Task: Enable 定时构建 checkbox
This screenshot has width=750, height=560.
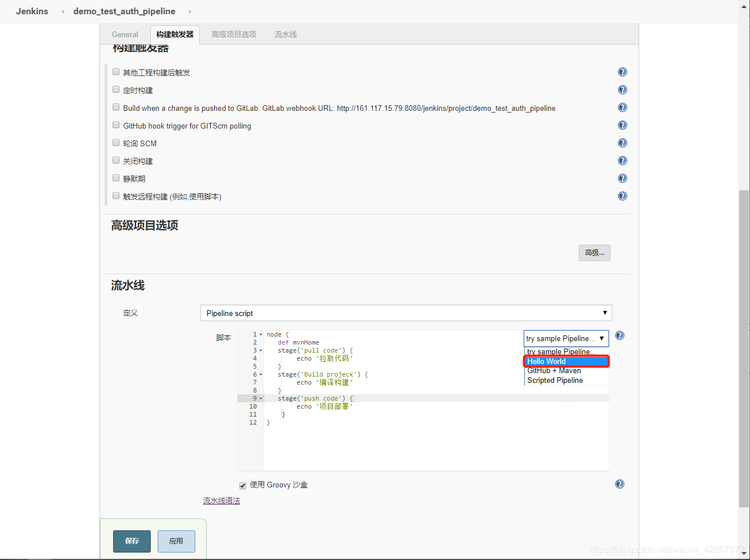Action: (x=116, y=90)
